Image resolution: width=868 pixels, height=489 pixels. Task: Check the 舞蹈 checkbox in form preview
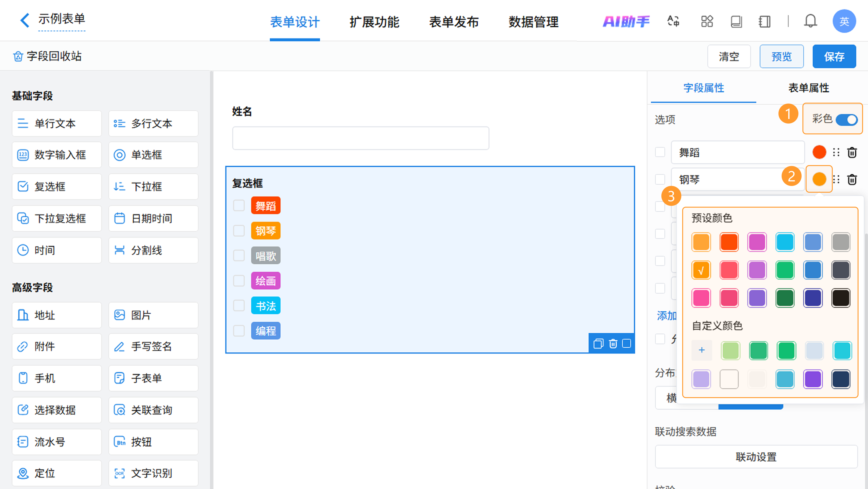239,205
